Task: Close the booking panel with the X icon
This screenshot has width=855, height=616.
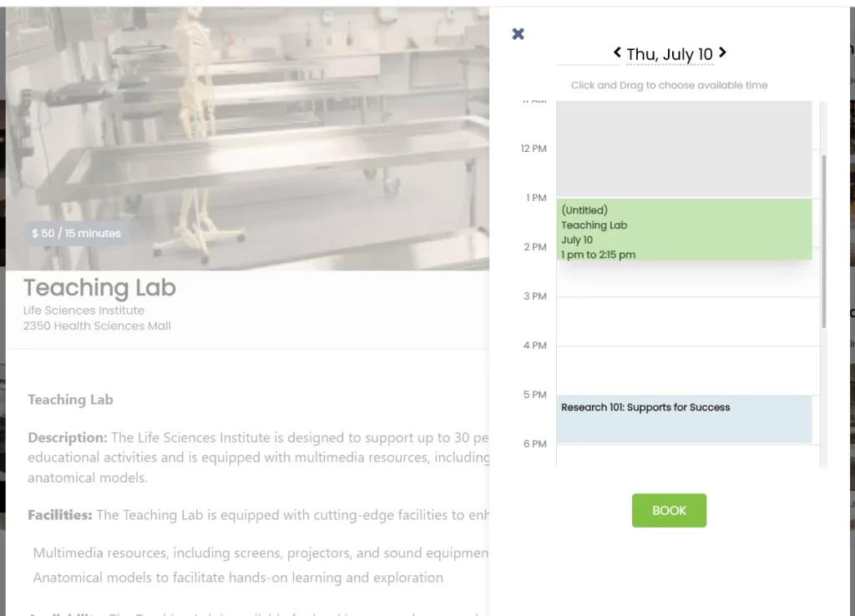Action: 518,34
